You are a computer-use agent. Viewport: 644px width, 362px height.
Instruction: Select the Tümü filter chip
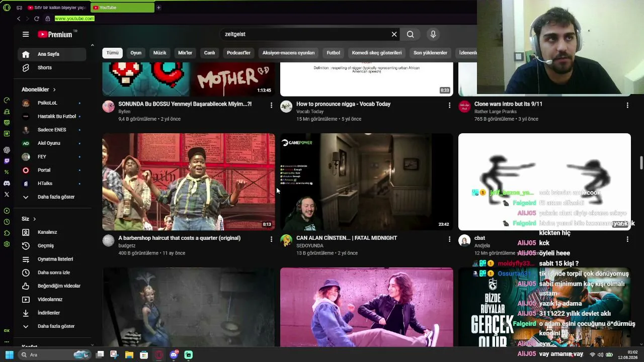[x=112, y=53]
